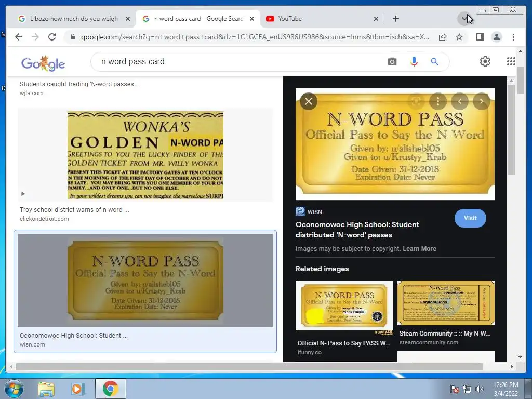Viewport: 532px width, 399px height.
Task: Go back using the browser back arrow
Action: coord(19,37)
